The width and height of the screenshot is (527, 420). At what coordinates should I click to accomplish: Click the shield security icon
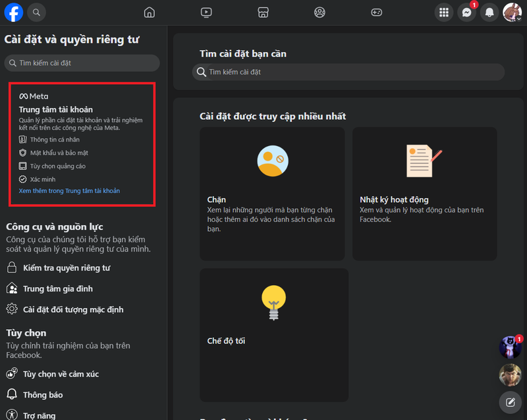pos(22,153)
